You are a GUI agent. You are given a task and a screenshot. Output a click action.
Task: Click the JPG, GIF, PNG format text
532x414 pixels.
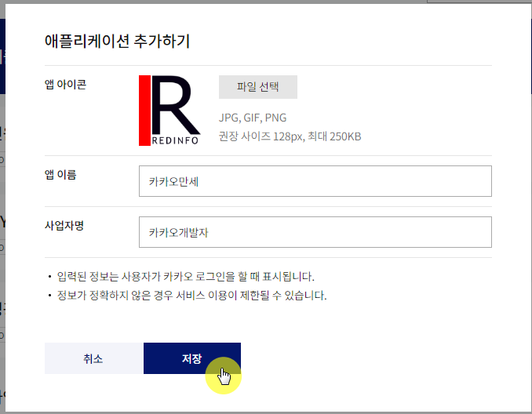253,118
